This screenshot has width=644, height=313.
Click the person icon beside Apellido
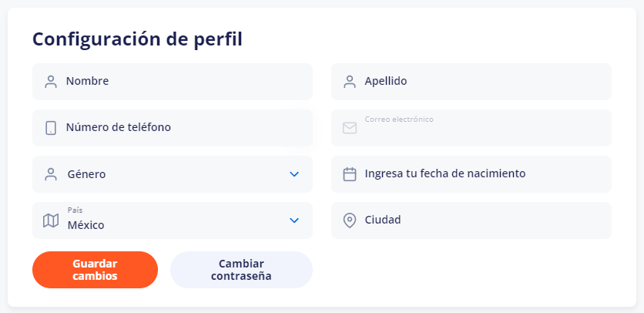[350, 82]
